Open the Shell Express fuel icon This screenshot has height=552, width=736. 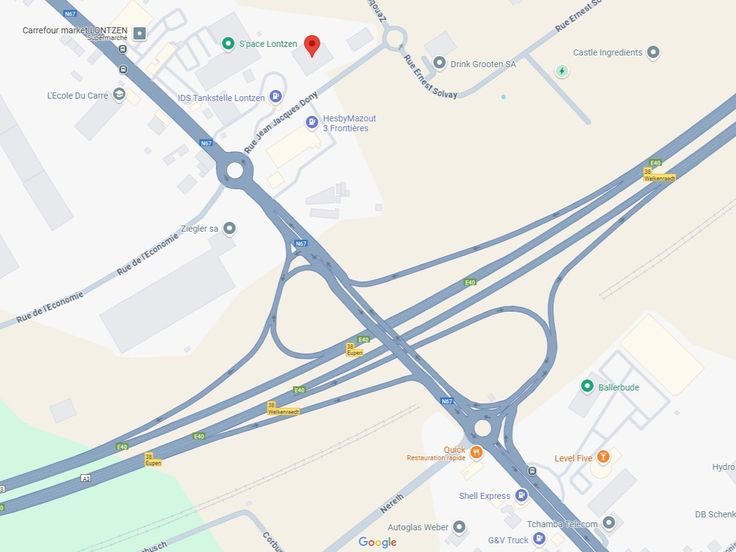[521, 495]
